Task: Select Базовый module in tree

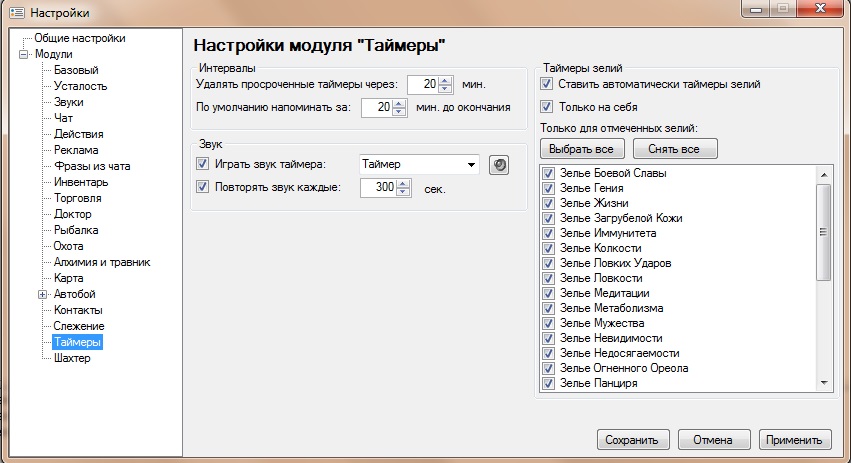Action: (x=76, y=70)
